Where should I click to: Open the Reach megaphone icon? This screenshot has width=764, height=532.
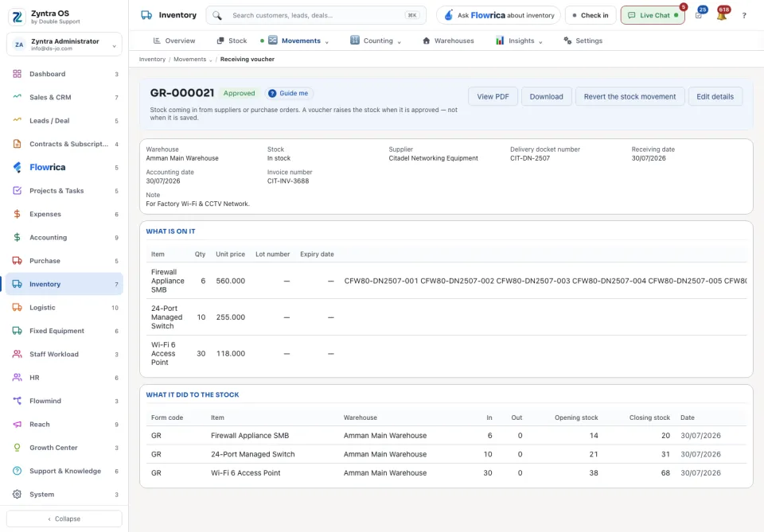17,424
